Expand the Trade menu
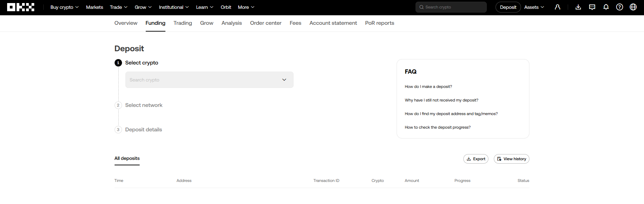This screenshot has width=644, height=204. point(119,7)
